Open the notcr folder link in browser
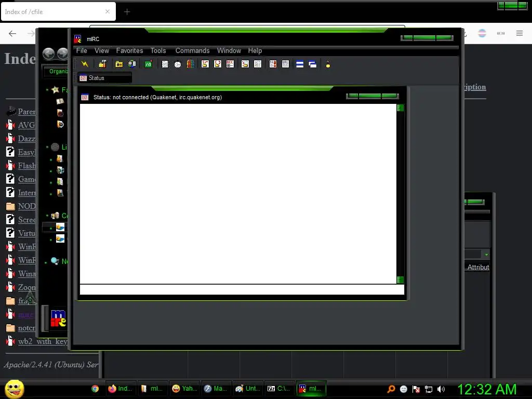This screenshot has width=532, height=399. pos(26,328)
